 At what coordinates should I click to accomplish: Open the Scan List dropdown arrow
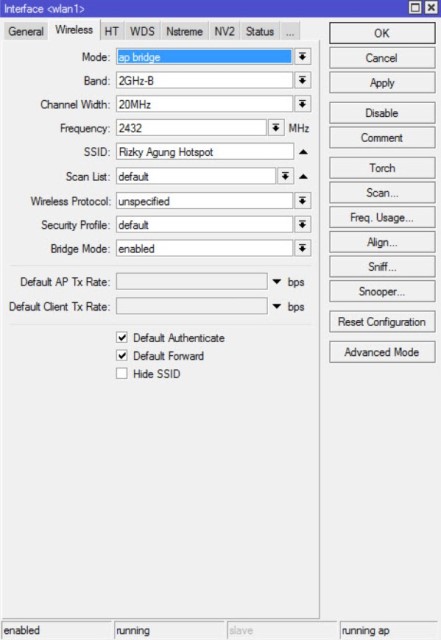(285, 176)
